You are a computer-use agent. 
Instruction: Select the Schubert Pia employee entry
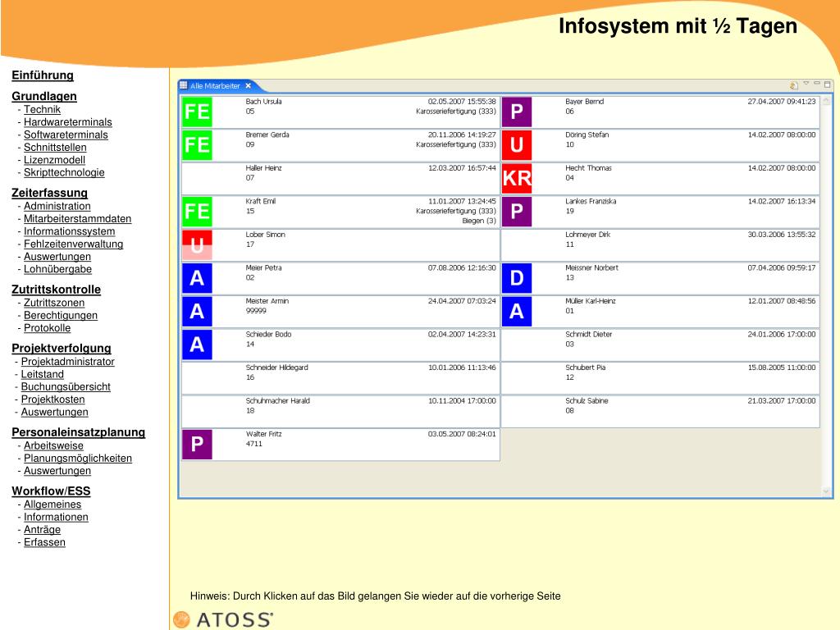click(660, 378)
